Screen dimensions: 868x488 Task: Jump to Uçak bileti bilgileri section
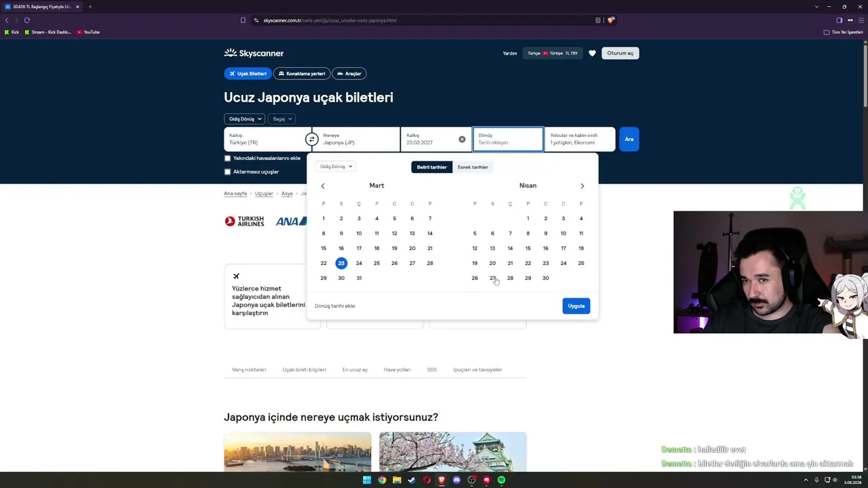point(304,369)
